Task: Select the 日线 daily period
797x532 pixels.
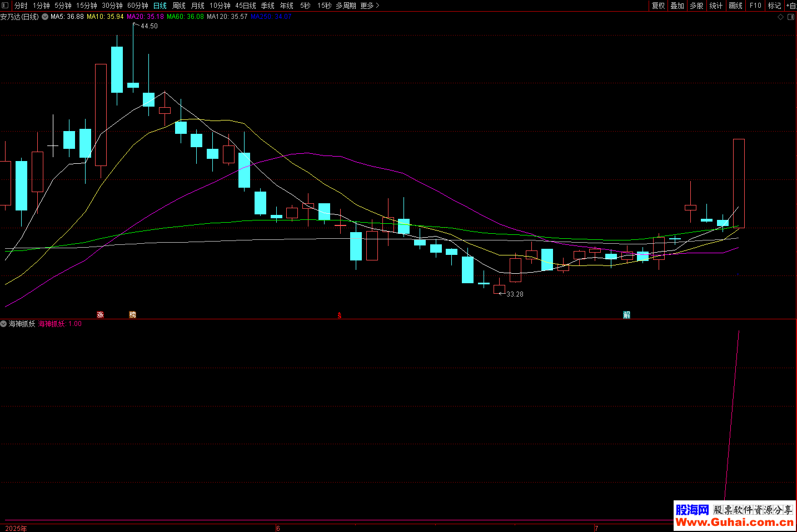Action: click(160, 6)
